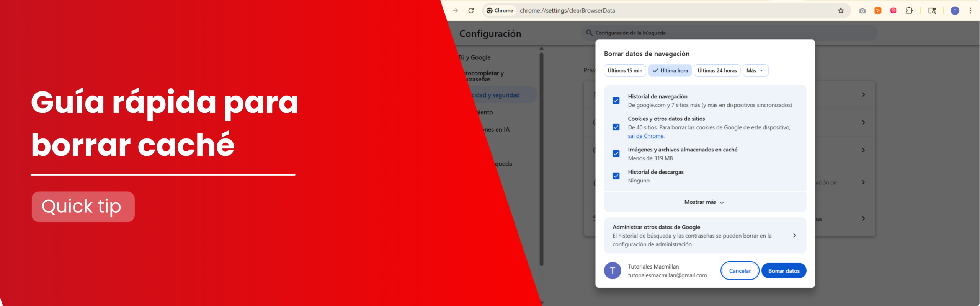This screenshot has width=980, height=306.
Task: Click 'tutorialesmacmillan@gmail.com' account email
Action: pyautogui.click(x=667, y=275)
